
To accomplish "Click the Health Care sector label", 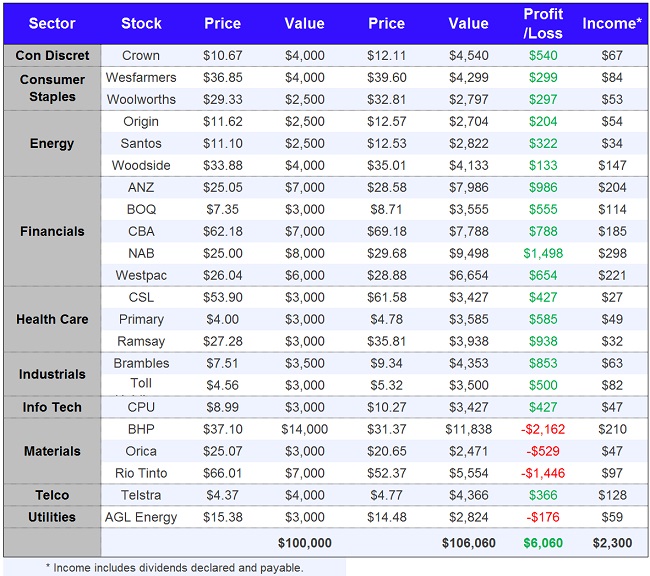I will [52, 319].
